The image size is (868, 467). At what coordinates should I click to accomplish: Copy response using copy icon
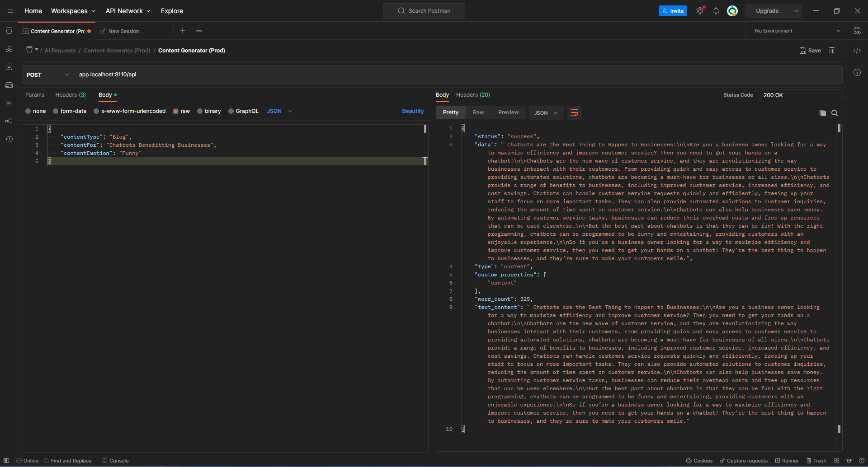tap(823, 113)
